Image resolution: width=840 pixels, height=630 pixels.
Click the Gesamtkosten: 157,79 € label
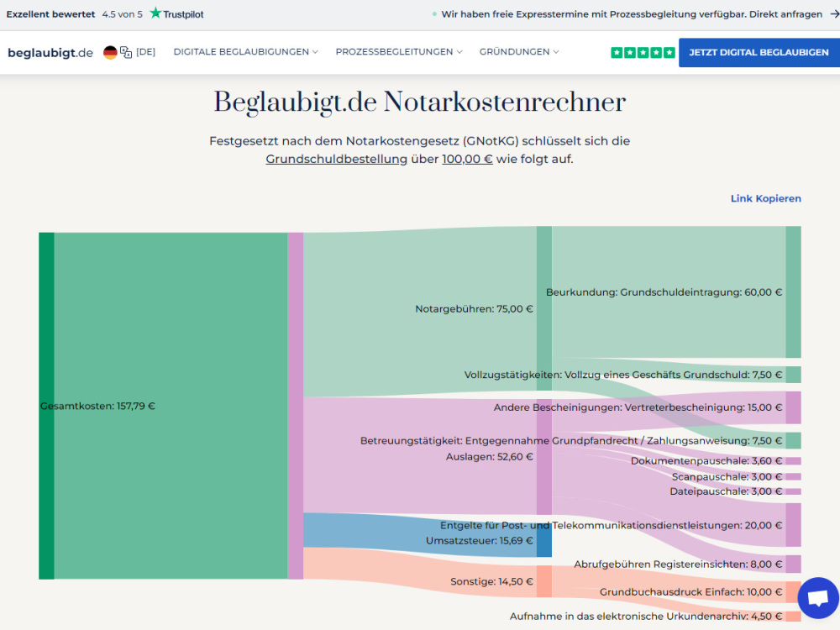[97, 406]
